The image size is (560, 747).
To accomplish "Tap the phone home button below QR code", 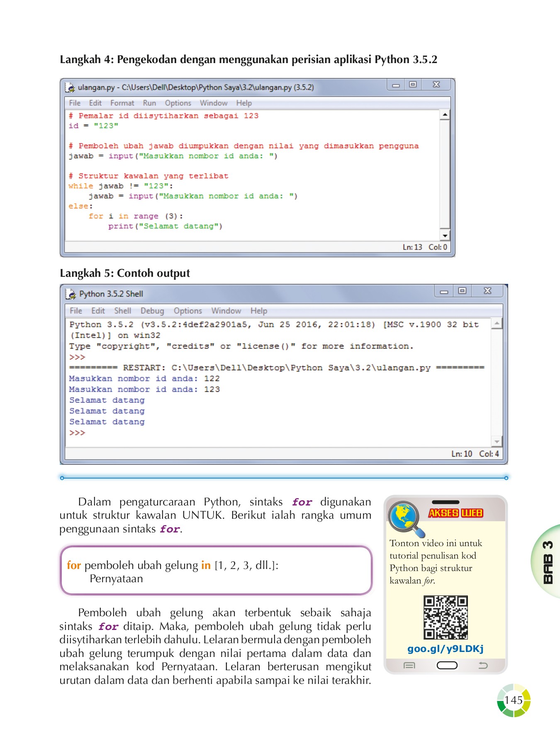I will pyautogui.click(x=447, y=666).
